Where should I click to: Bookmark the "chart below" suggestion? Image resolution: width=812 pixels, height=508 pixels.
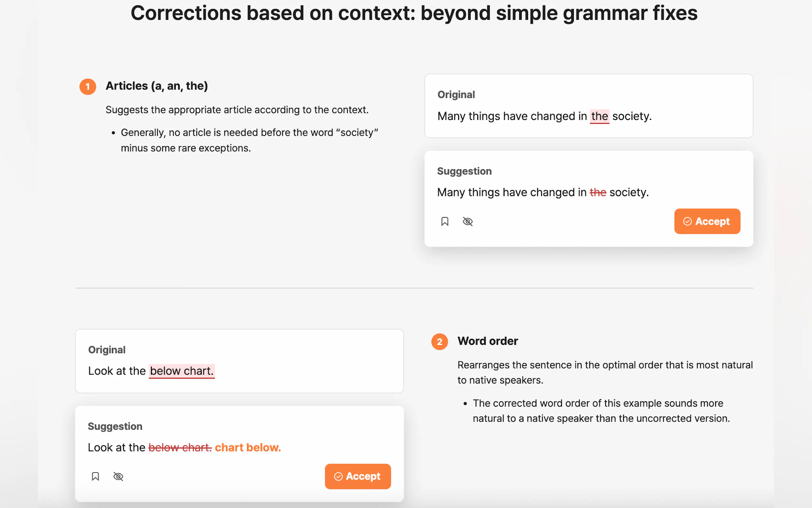coord(95,476)
